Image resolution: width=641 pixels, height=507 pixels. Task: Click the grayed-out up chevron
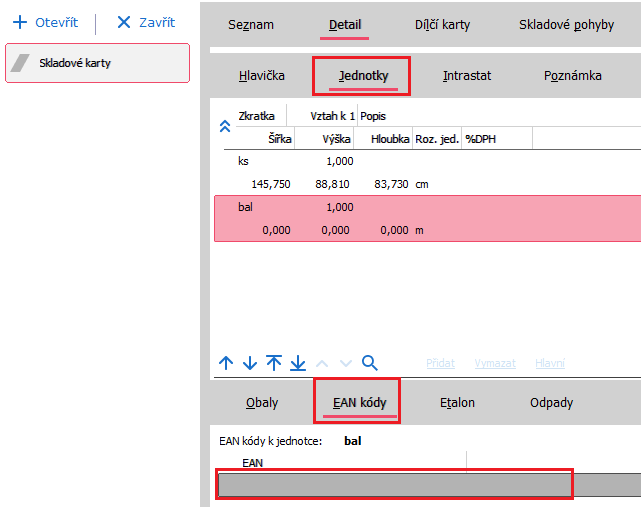(x=322, y=363)
